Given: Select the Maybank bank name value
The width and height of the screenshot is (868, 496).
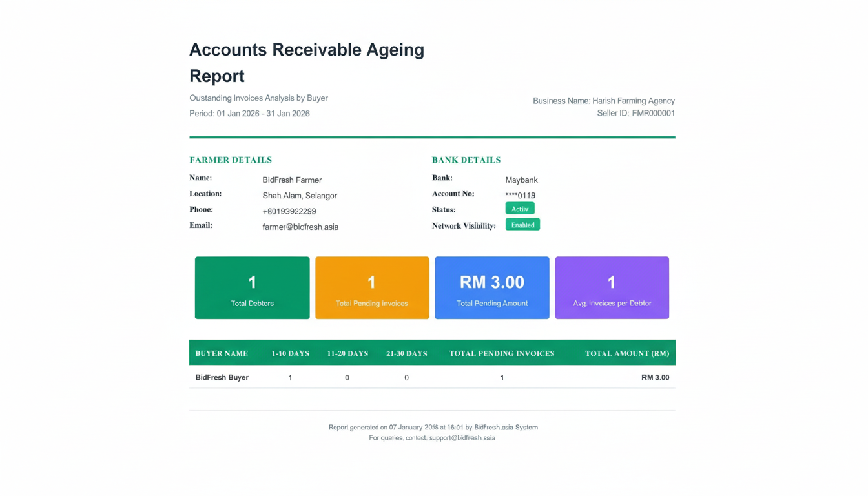Looking at the screenshot, I should pyautogui.click(x=522, y=180).
